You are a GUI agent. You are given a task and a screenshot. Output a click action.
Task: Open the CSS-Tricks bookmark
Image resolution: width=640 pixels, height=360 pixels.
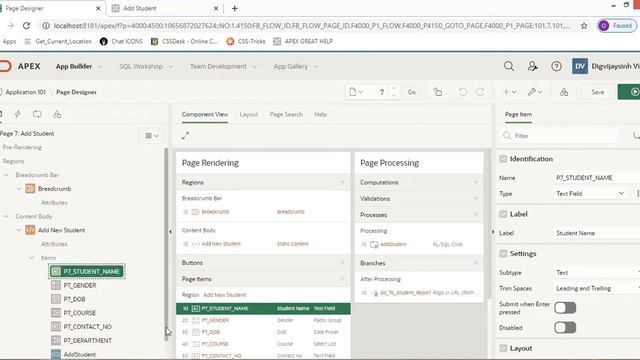coord(246,41)
